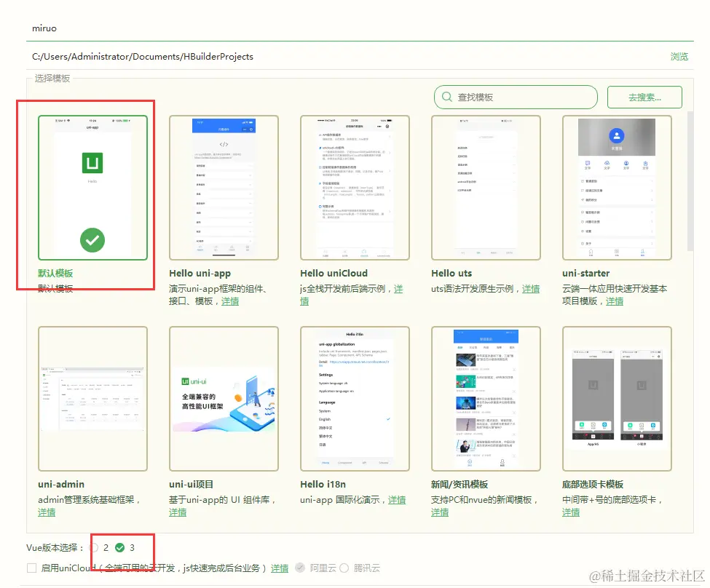Click the Hello i18n title text
Image resolution: width=710 pixels, height=588 pixels.
click(x=323, y=484)
